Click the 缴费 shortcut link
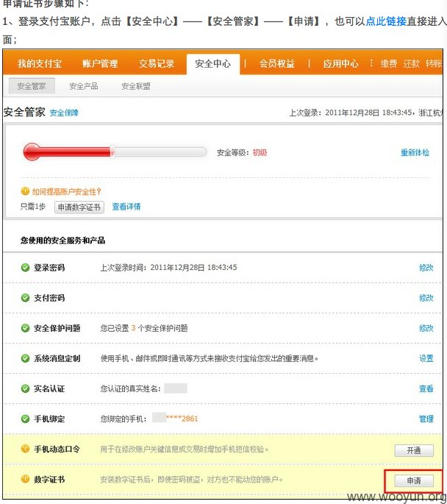Screen dimensions: 447x504 389,63
